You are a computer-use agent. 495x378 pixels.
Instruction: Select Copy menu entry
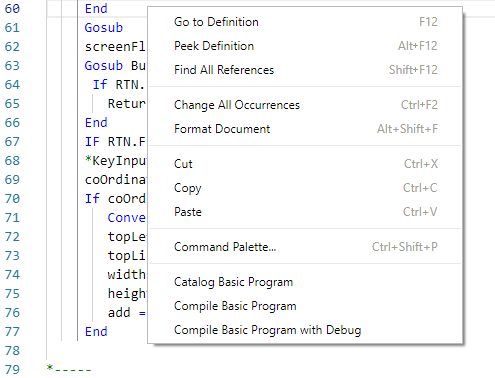coord(305,188)
